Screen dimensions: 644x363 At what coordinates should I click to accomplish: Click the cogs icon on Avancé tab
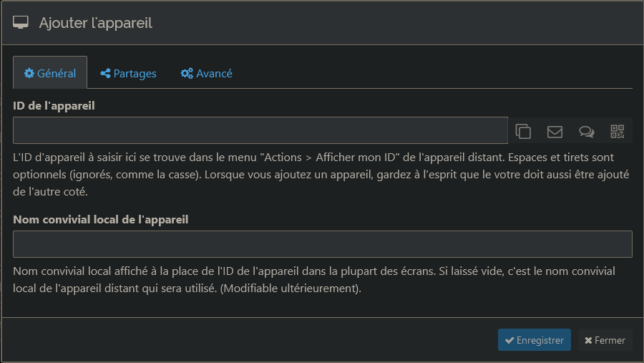(x=187, y=73)
